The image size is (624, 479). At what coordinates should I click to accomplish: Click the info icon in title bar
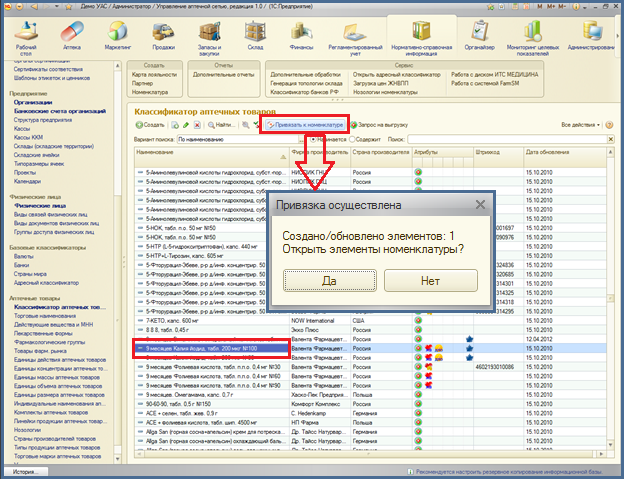[575, 6]
